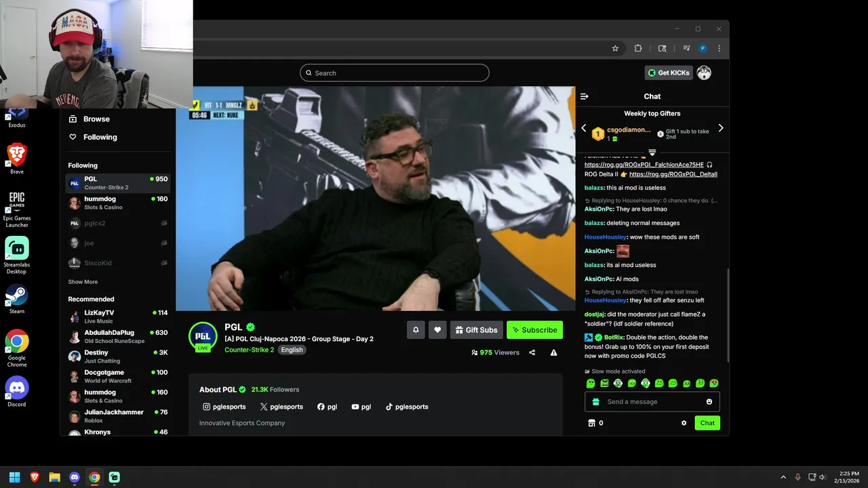Share the stream via share icon
Viewport: 868px width, 488px height.
point(532,352)
